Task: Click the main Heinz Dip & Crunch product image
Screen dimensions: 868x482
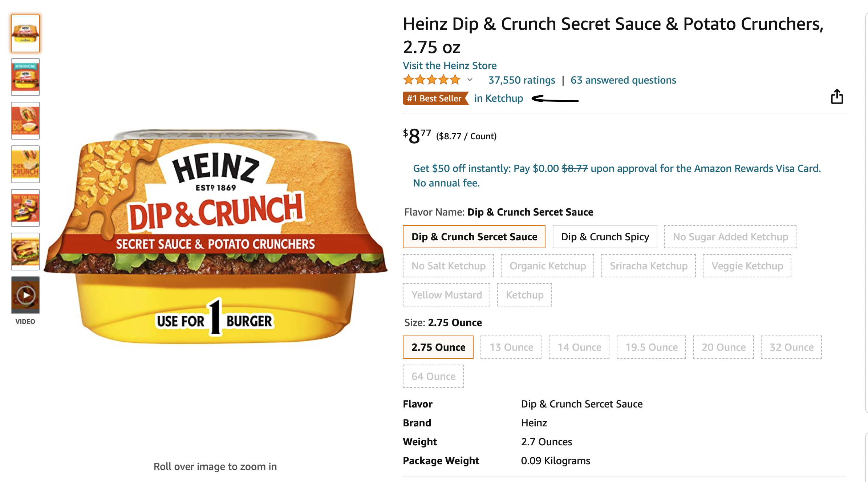Action: coord(215,236)
